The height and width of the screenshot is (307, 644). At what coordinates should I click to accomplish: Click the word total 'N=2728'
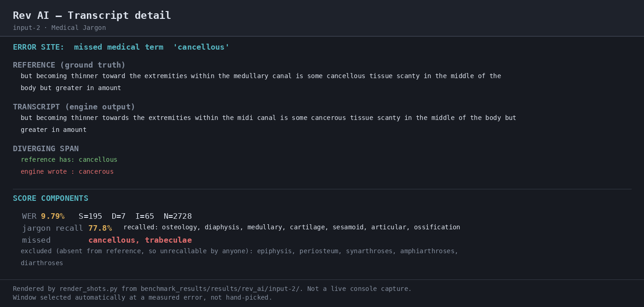tap(178, 216)
